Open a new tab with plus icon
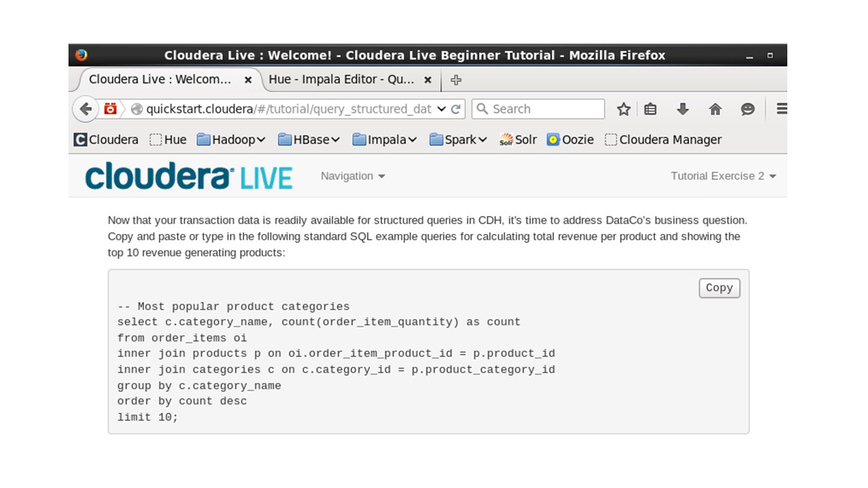 [456, 80]
